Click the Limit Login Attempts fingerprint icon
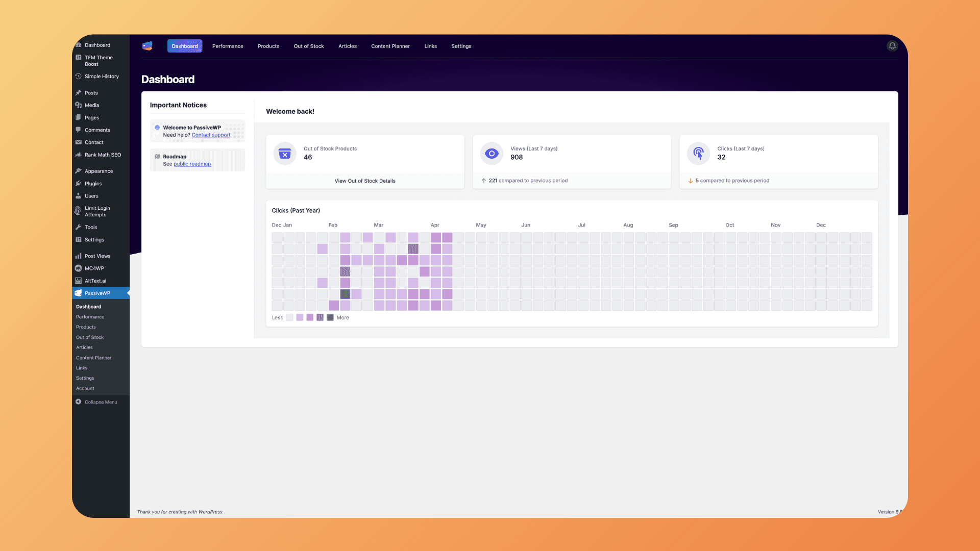 click(77, 211)
